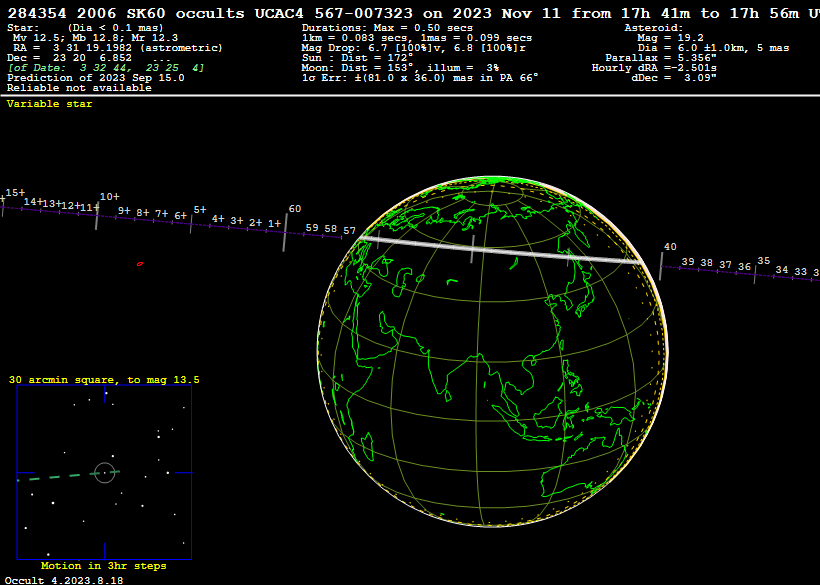Screen dimensions: 820x585
Task: Click 'Hourly dRA =-2.501s'
Action: click(654, 68)
